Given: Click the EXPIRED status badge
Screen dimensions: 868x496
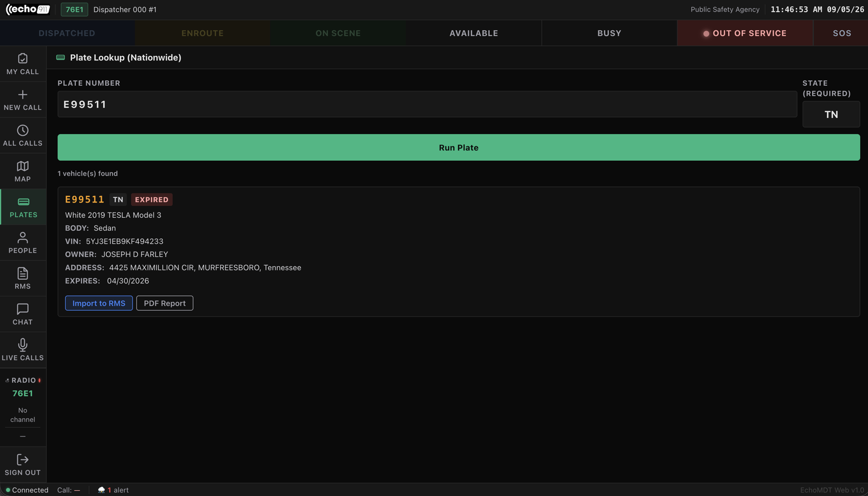Looking at the screenshot, I should 152,199.
